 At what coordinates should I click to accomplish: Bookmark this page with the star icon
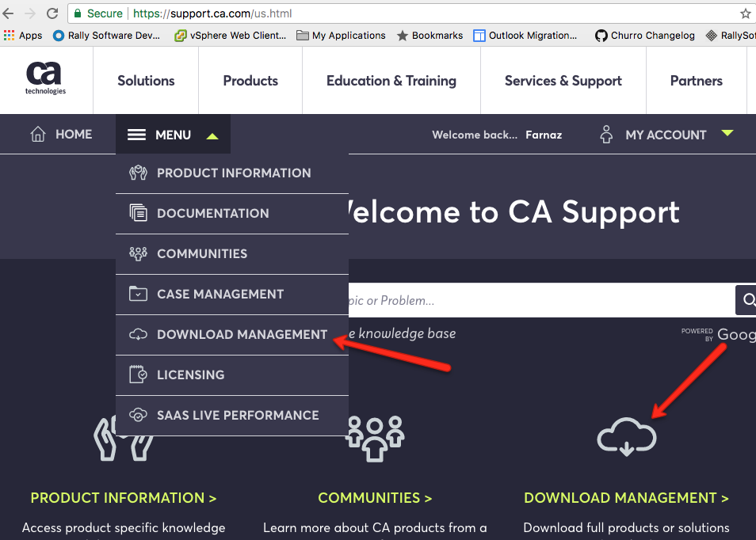click(746, 13)
